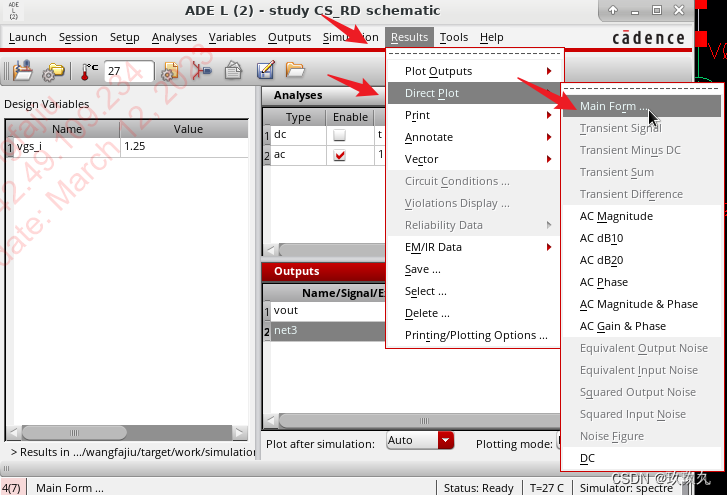Select AC Magnitude plot option
Viewport: 727px width, 495px height.
(x=642, y=216)
